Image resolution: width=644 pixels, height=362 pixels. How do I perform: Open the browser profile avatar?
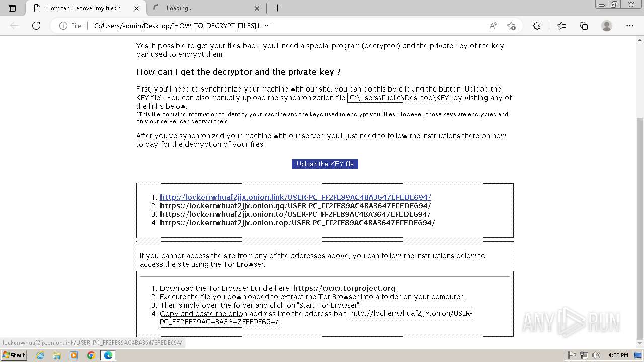coord(607,26)
